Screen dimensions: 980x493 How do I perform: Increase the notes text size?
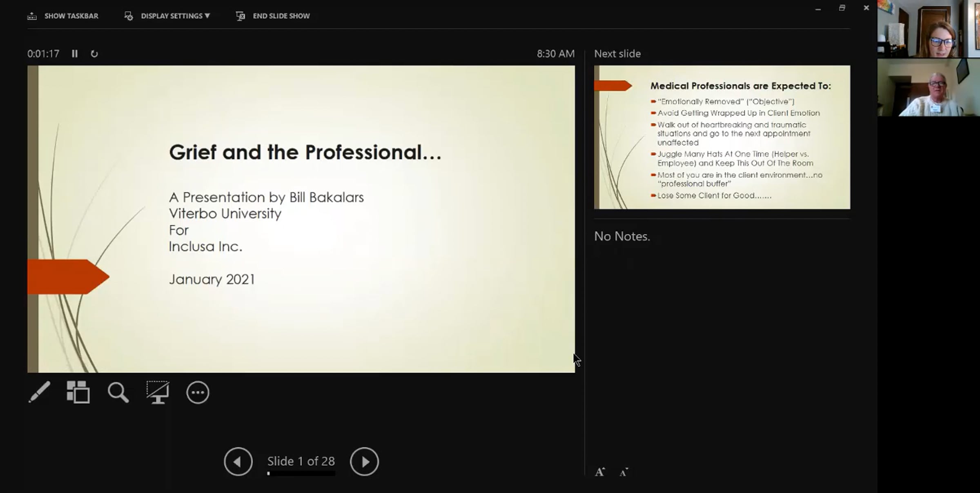point(600,472)
